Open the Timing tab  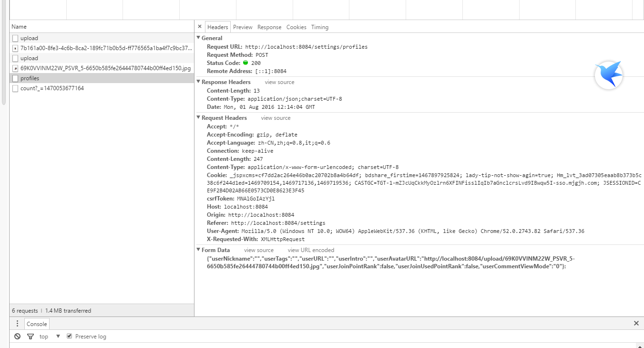320,27
